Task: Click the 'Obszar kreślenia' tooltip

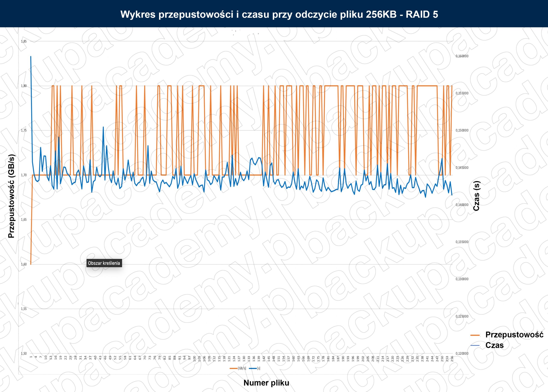Action: tap(104, 263)
